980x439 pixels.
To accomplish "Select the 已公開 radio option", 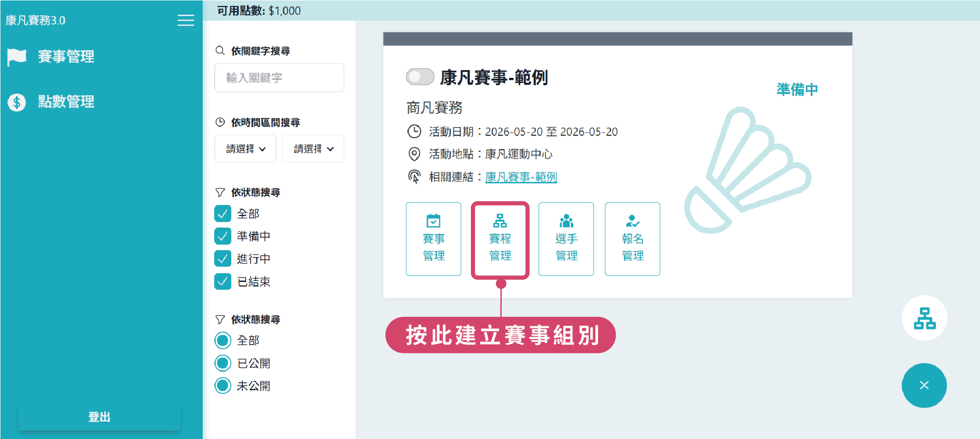I will pyautogui.click(x=223, y=363).
